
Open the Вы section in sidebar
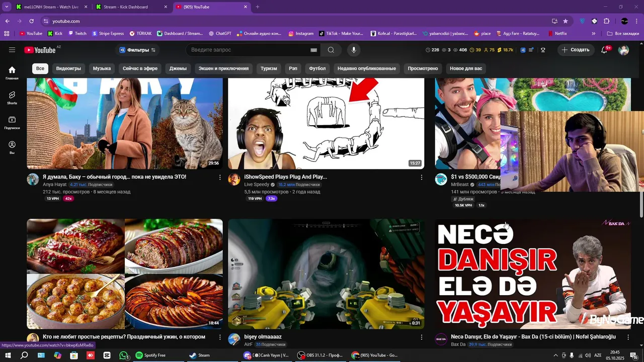[x=12, y=147]
